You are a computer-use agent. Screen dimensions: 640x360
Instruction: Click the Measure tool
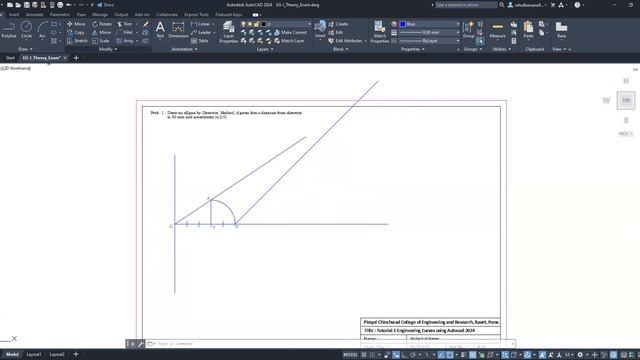pos(498,30)
